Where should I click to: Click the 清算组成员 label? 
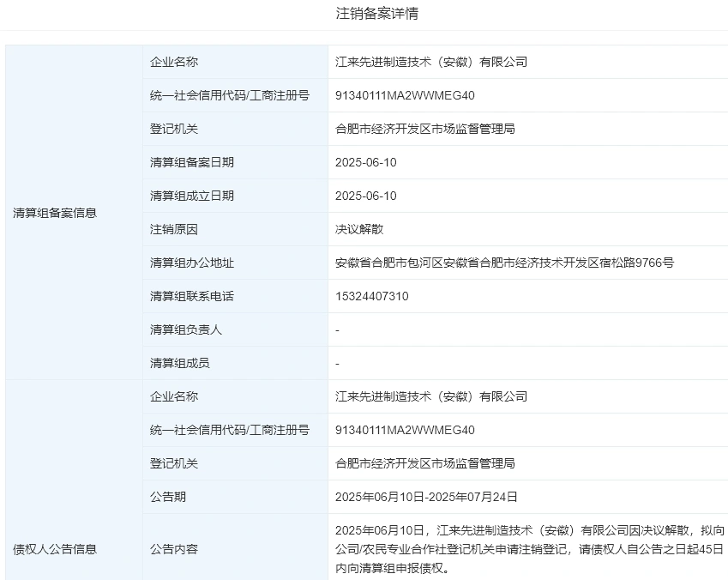(x=180, y=363)
